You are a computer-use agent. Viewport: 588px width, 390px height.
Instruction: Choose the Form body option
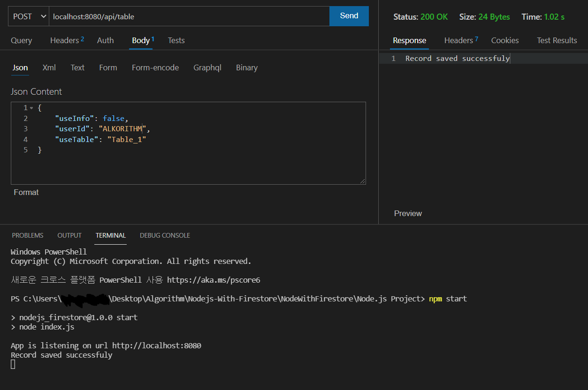pos(108,67)
